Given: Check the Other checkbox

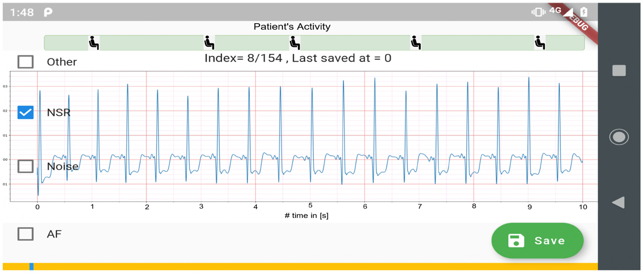Looking at the screenshot, I should point(25,62).
